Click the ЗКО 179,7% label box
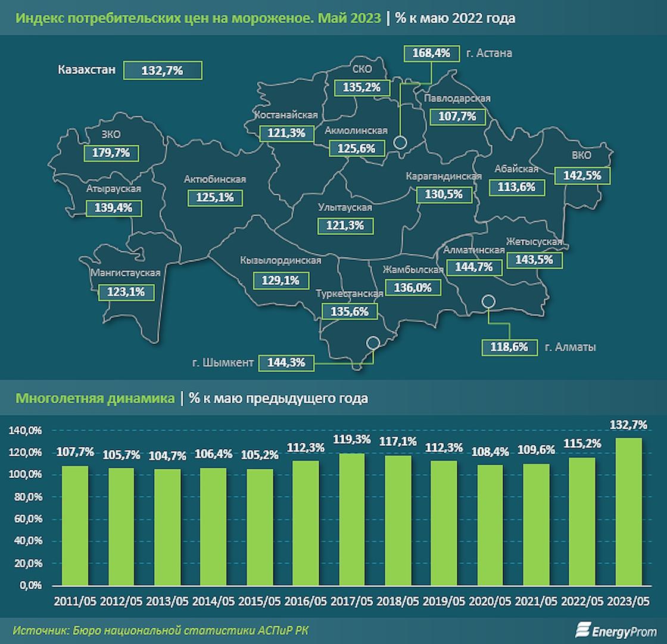Viewport: 667px width, 644px height. [x=111, y=153]
